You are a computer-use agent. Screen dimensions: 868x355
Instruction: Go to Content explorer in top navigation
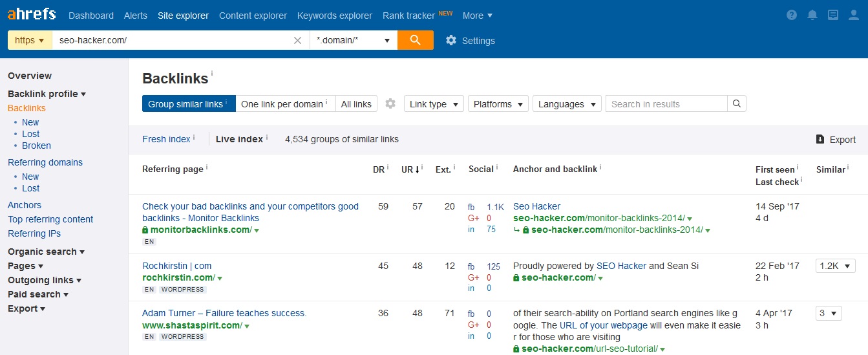(253, 16)
